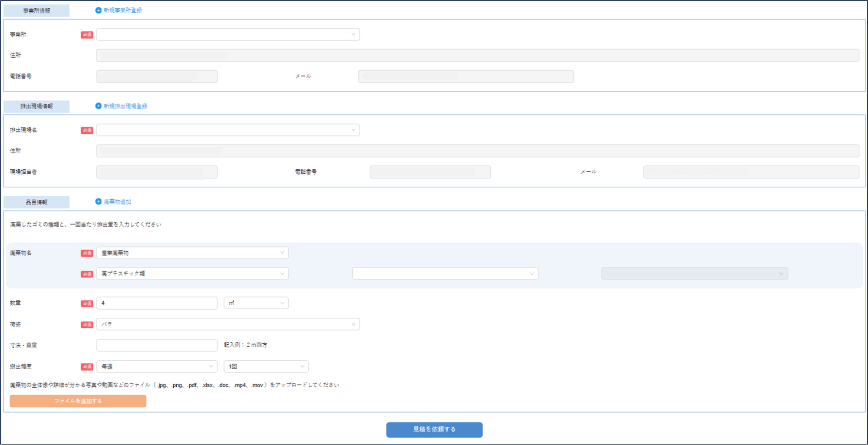Image resolution: width=868 pixels, height=445 pixels.
Task: Click the 廃棄物追加 link text
Action: (x=117, y=202)
